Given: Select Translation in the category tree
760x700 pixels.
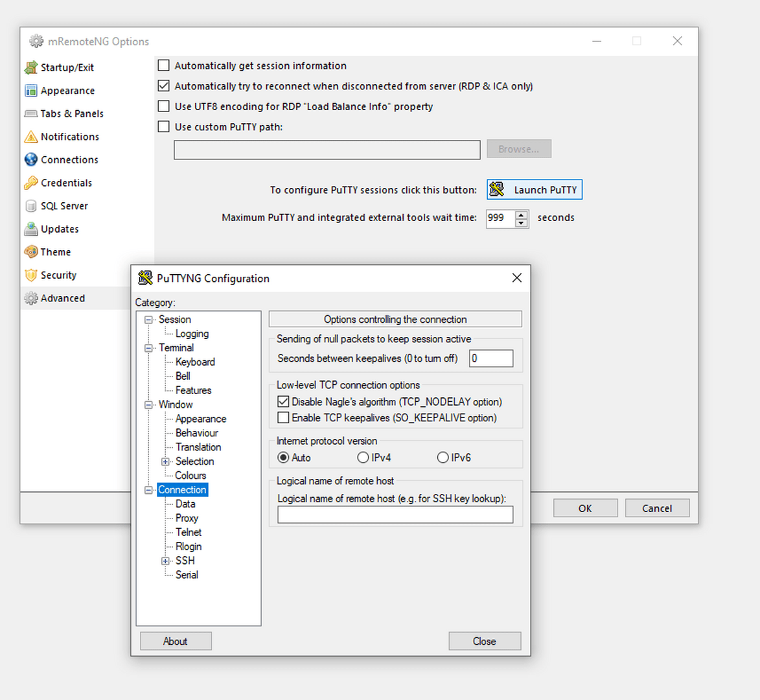Looking at the screenshot, I should [x=198, y=447].
